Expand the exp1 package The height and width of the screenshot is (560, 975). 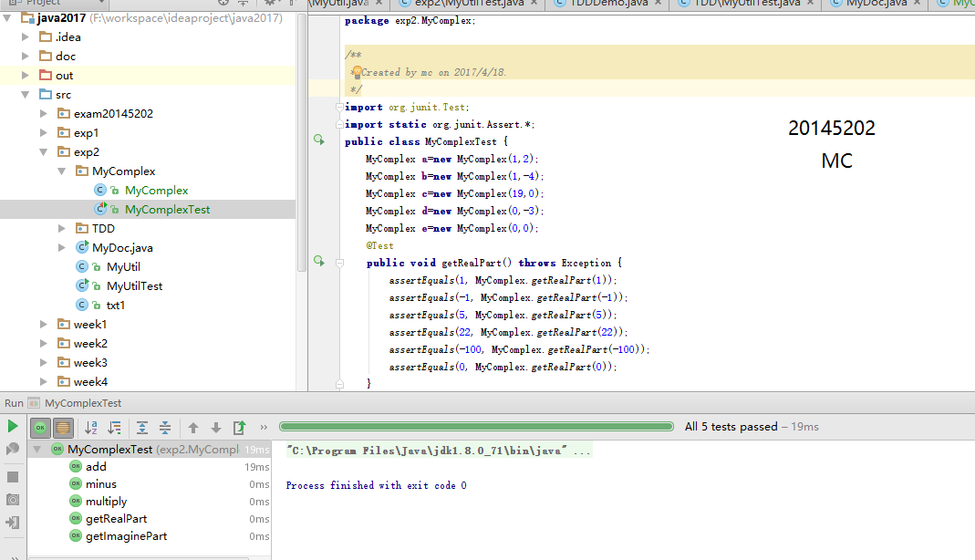click(x=44, y=133)
